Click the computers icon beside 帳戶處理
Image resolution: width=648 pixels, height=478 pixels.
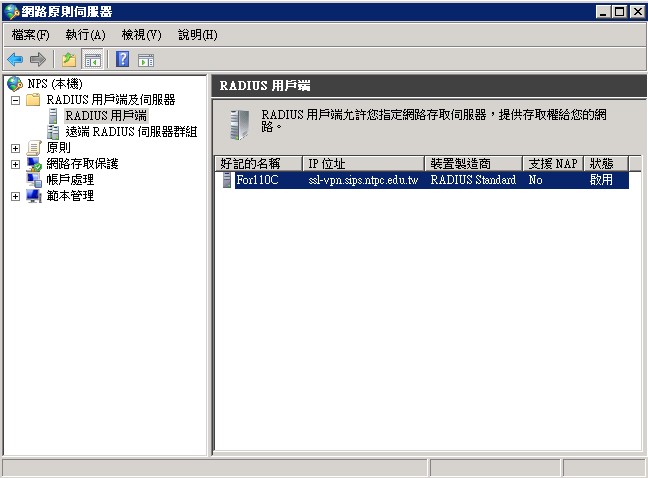[x=34, y=180]
